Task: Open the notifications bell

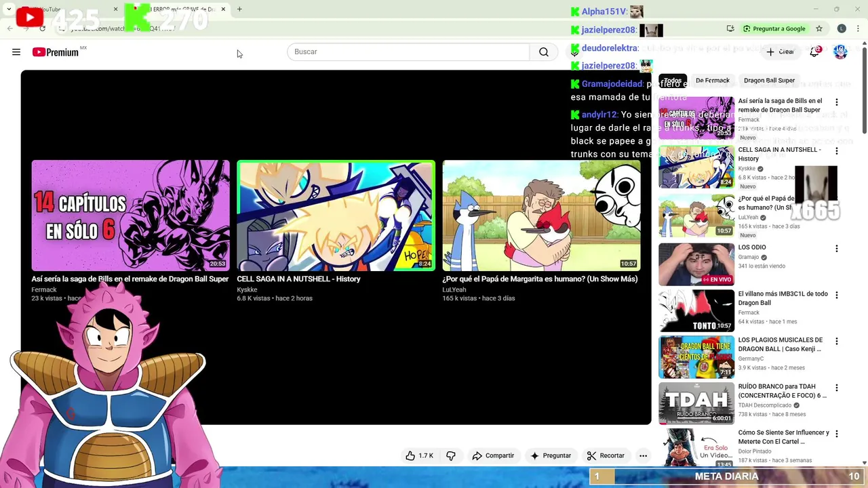Action: click(814, 52)
